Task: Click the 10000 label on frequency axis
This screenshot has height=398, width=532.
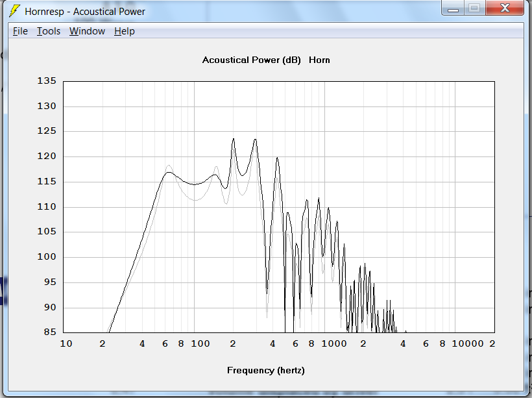Action: (x=468, y=343)
